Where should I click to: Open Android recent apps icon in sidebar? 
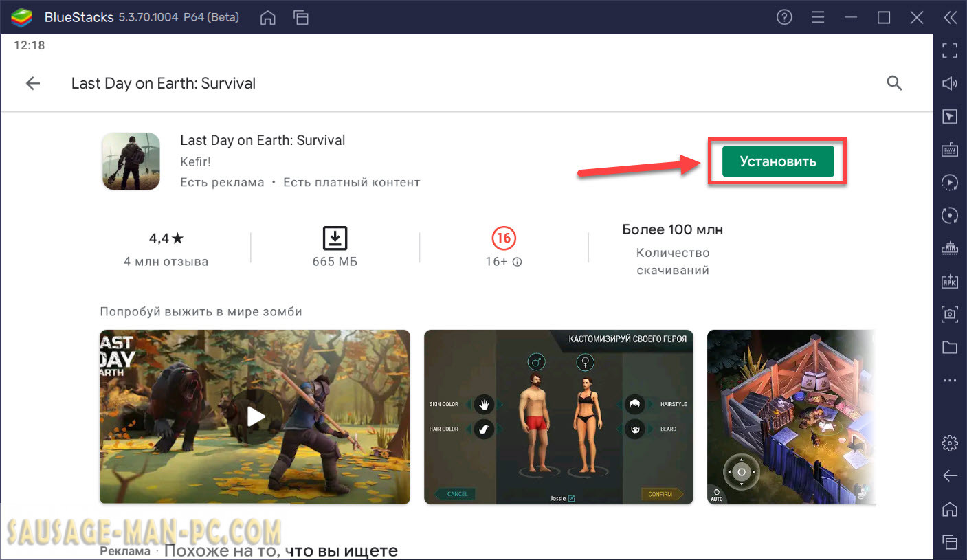click(x=950, y=541)
